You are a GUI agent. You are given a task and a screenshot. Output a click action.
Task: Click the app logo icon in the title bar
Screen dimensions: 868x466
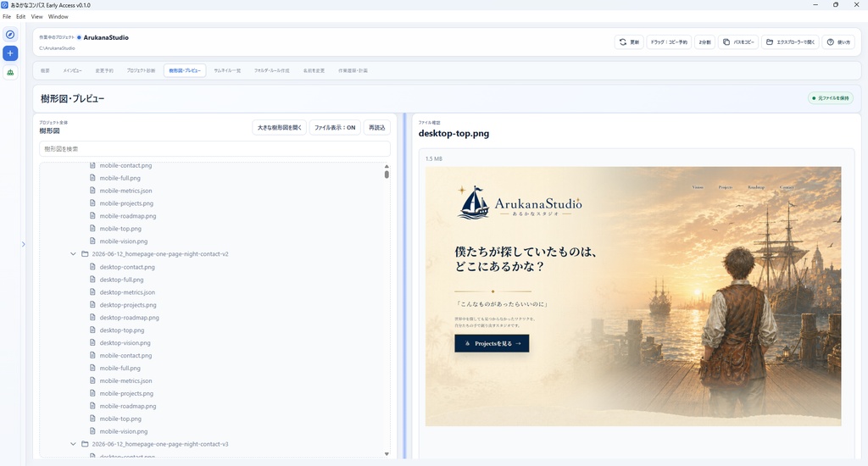5,5
